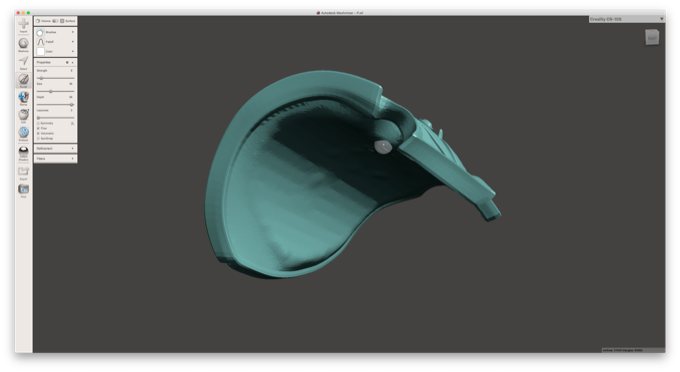Click the Symmetry plane icon
The height and width of the screenshot is (372, 680).
[x=72, y=124]
